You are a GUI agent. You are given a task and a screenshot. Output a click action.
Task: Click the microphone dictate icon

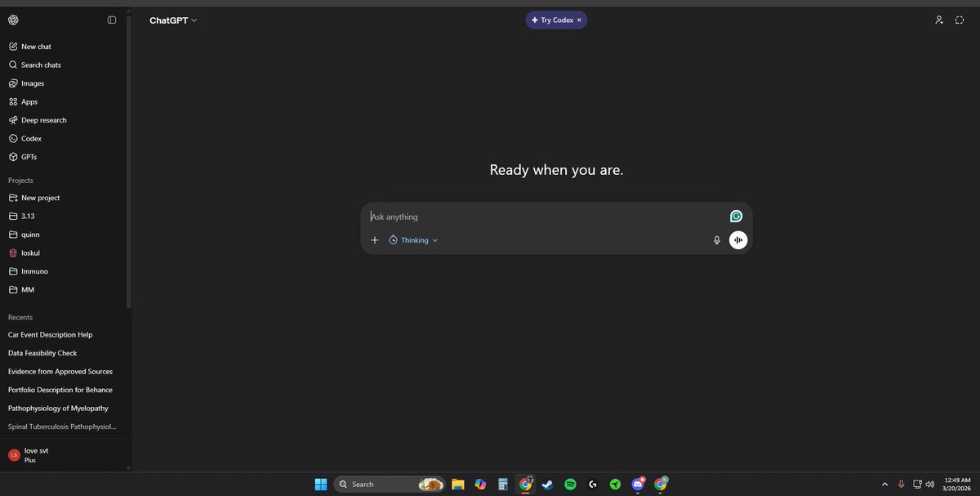[717, 240]
